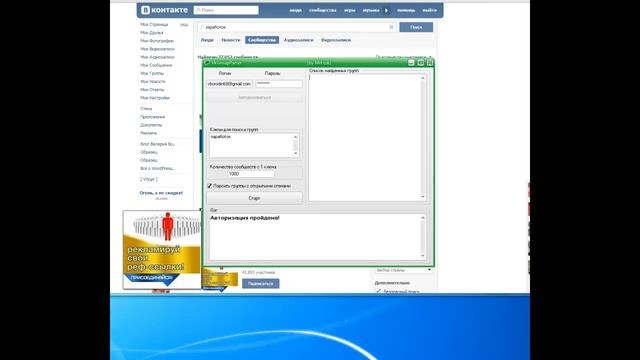The image size is (640, 360).
Task: Click люди in the VK header menu
Action: (x=296, y=10)
